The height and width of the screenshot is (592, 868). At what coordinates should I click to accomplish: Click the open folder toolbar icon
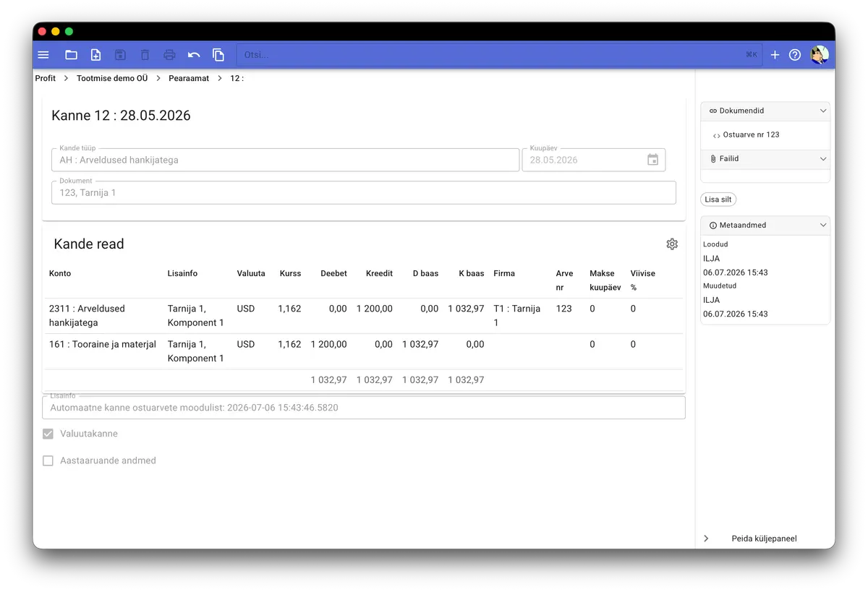(x=71, y=55)
